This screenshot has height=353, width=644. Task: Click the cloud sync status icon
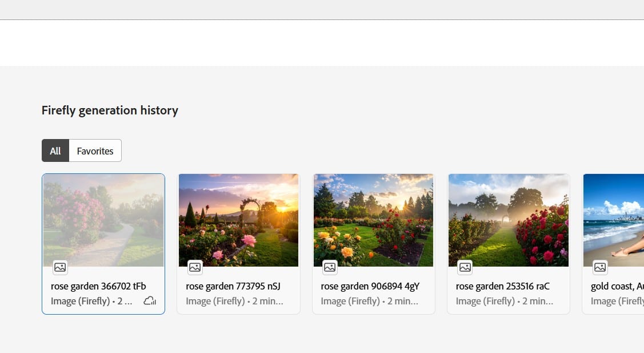pyautogui.click(x=150, y=301)
